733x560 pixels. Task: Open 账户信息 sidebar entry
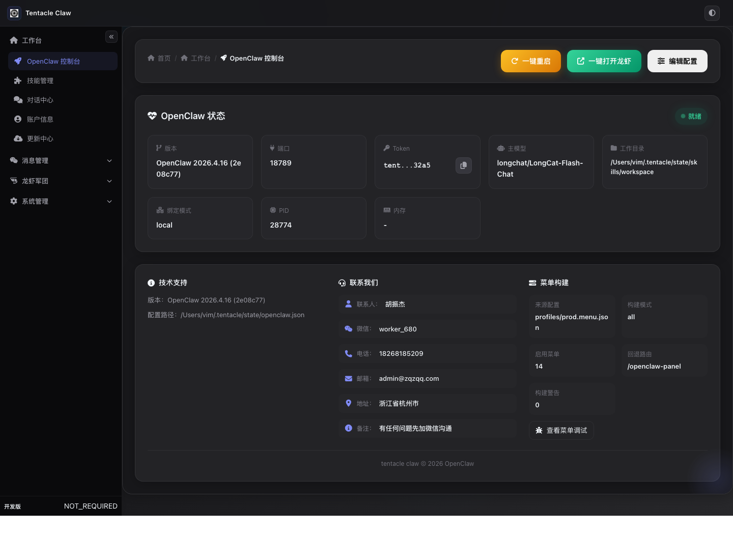pos(63,119)
